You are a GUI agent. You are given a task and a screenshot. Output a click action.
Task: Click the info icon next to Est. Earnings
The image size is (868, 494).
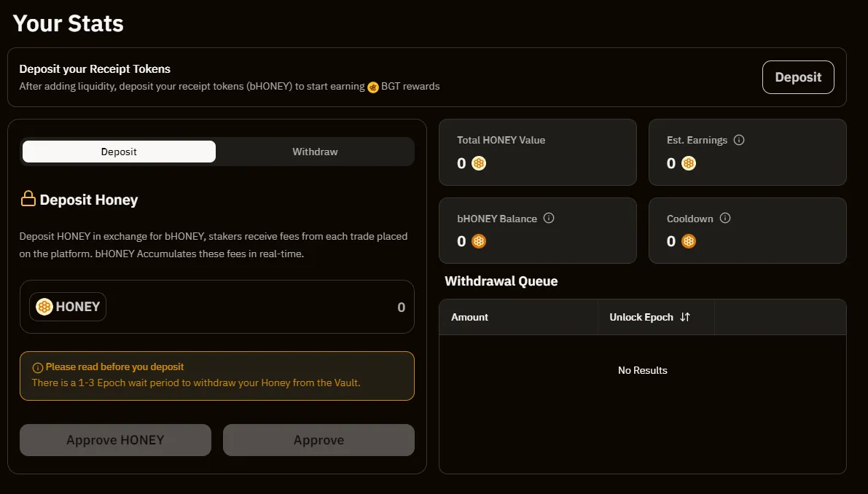pos(739,140)
